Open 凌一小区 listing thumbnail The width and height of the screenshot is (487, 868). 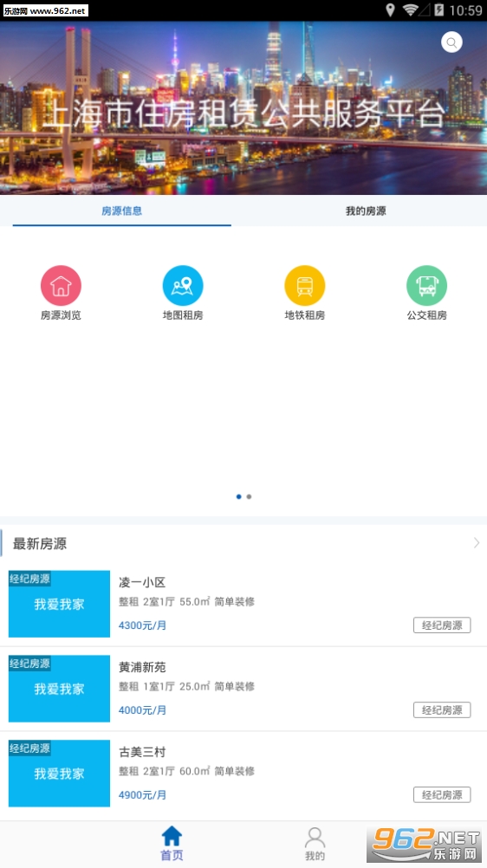[59, 604]
